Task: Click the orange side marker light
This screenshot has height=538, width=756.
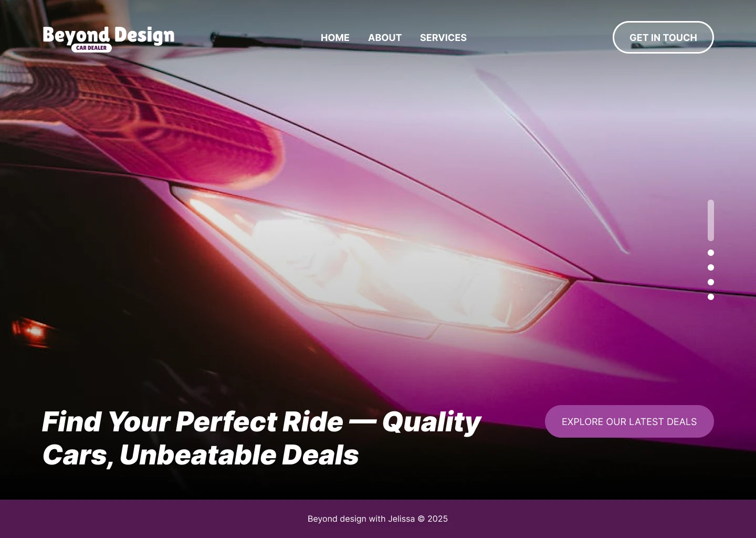Action: coord(33,331)
